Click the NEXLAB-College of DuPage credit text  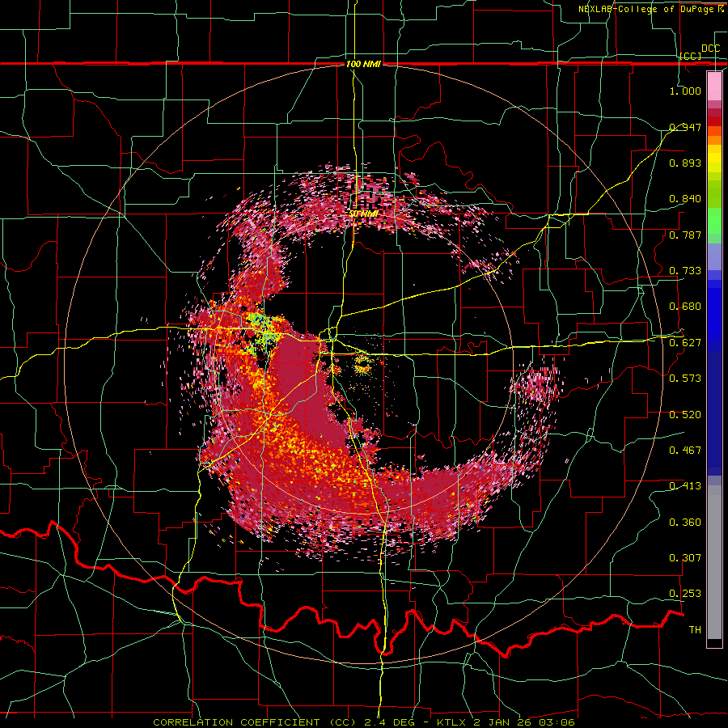pos(650,9)
